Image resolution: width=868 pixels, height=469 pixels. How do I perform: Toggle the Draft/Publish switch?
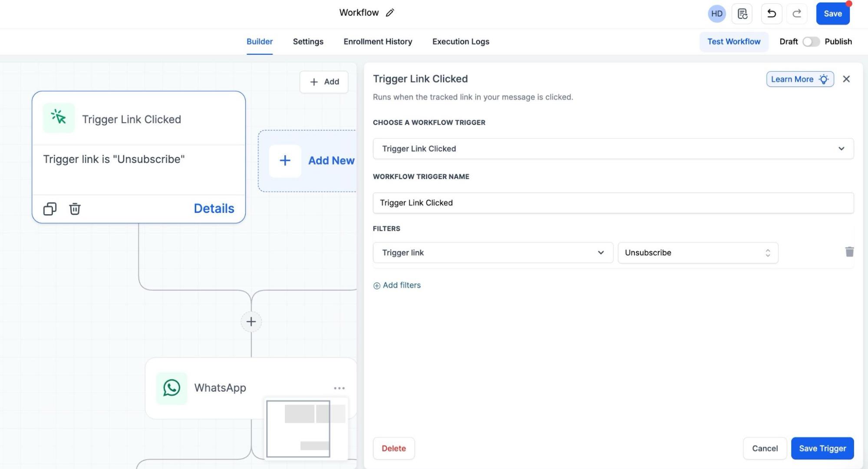tap(811, 42)
